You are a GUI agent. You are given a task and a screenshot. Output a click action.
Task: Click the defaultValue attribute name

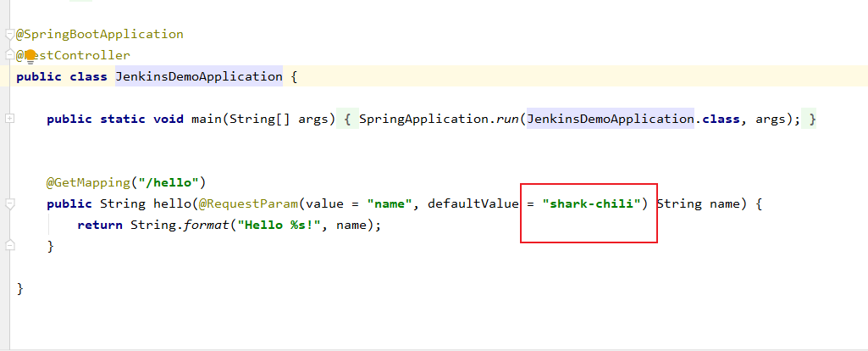[x=472, y=204]
